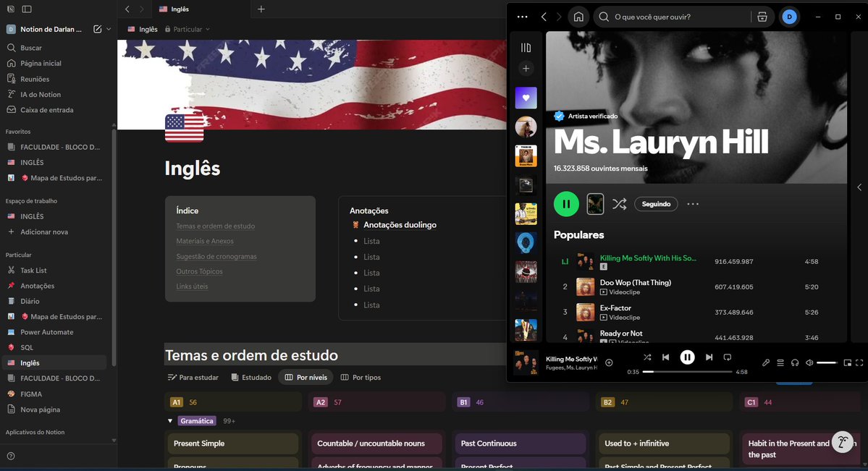
Task: Open Notion help question mark icon
Action: [11, 457]
